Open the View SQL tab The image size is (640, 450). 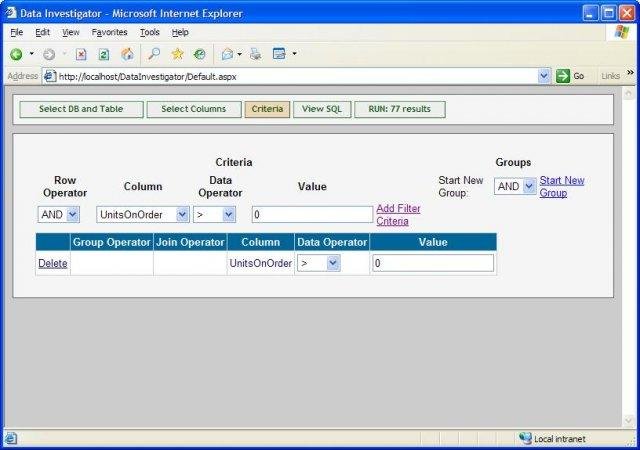(x=322, y=109)
